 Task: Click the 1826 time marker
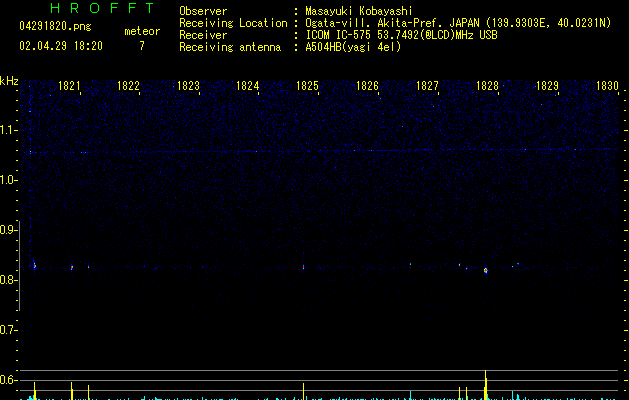[367, 86]
